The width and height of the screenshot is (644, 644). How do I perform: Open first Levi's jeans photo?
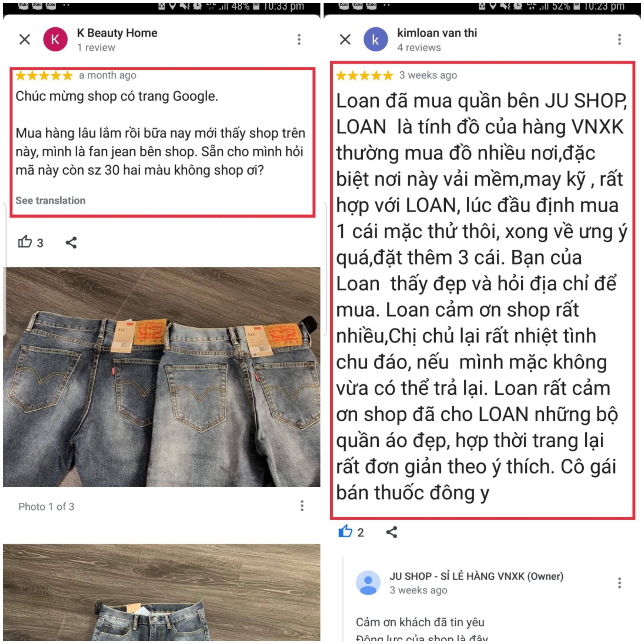[162, 377]
